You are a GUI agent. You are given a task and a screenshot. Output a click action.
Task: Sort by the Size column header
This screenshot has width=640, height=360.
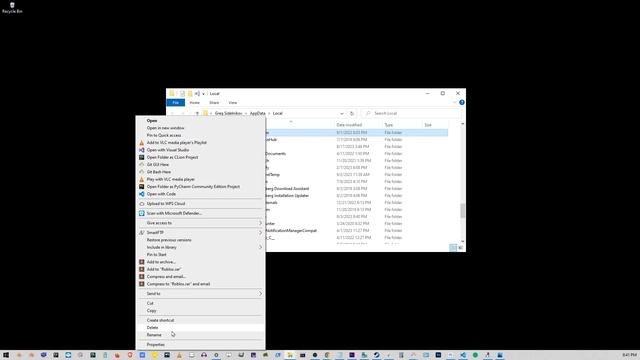428,125
